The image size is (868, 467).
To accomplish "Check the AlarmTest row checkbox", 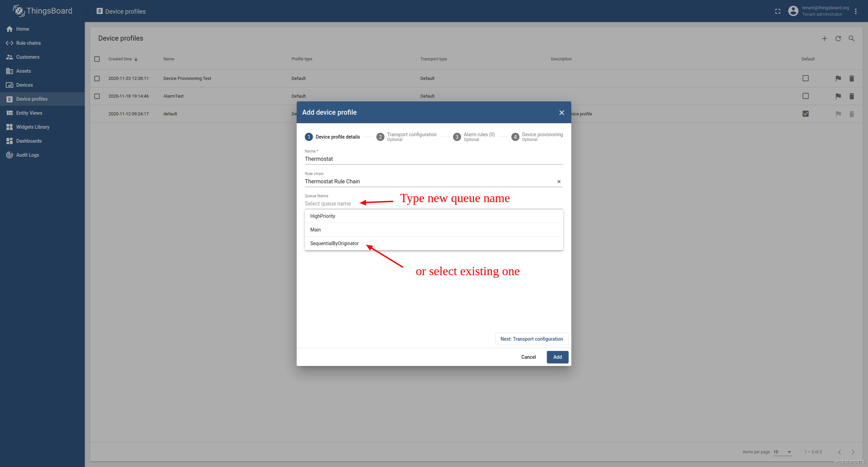I will click(97, 96).
